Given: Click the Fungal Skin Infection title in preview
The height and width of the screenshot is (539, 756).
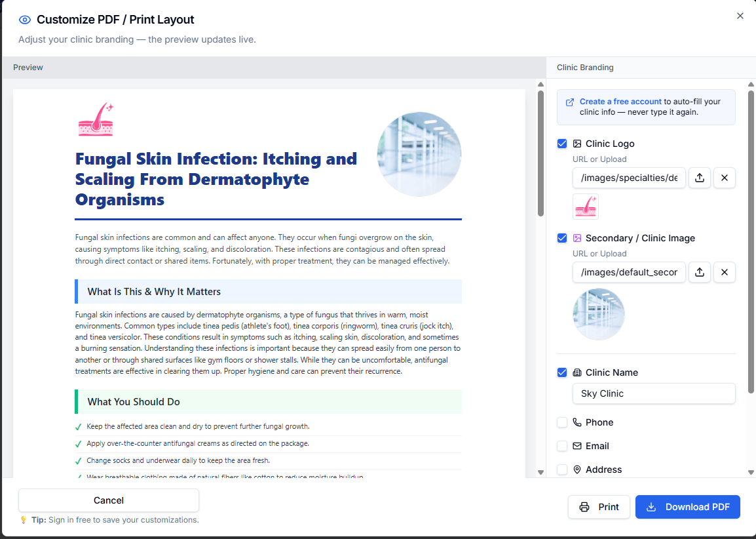Looking at the screenshot, I should pos(216,179).
